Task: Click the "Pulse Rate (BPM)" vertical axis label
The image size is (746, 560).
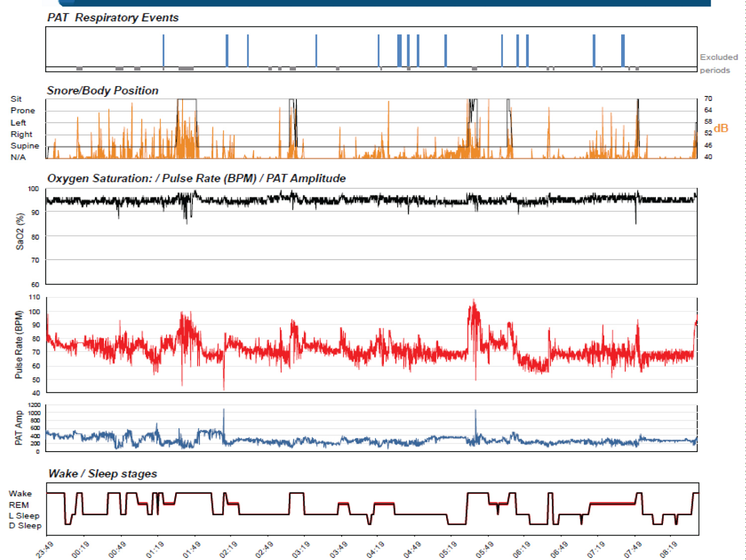Action: point(19,344)
